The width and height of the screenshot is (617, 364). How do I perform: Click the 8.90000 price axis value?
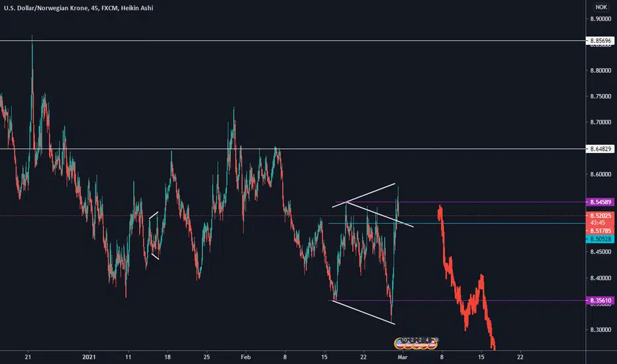click(x=600, y=19)
